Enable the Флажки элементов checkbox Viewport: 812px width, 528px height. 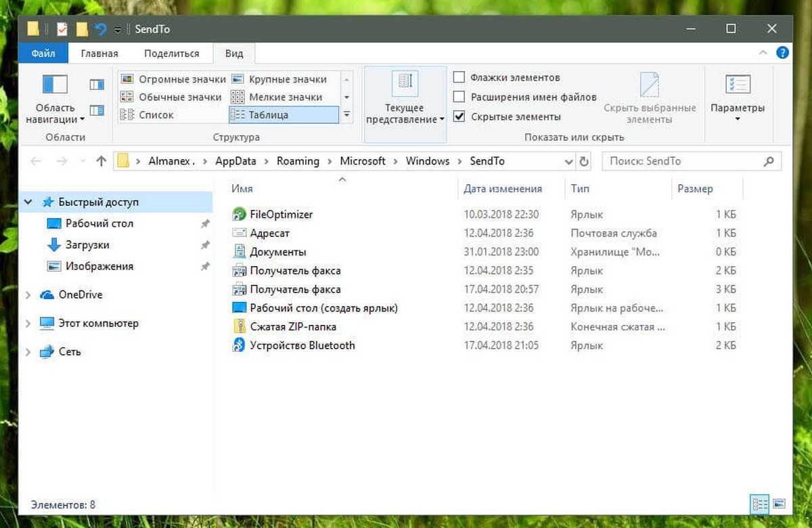coord(459,77)
